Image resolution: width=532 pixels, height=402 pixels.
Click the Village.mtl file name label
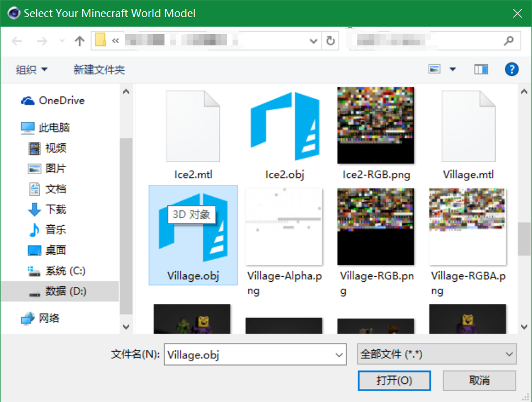[468, 175]
